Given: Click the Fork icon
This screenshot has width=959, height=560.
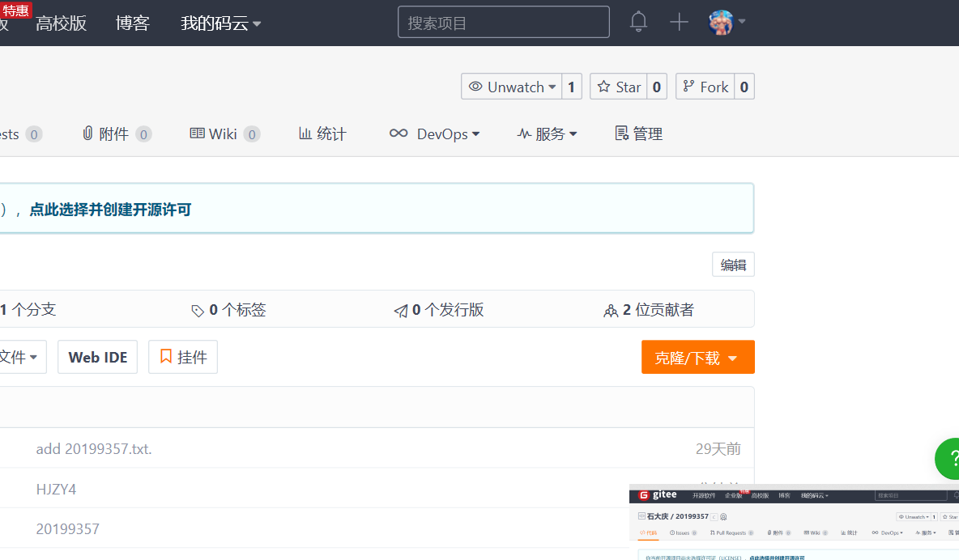Looking at the screenshot, I should click(688, 87).
